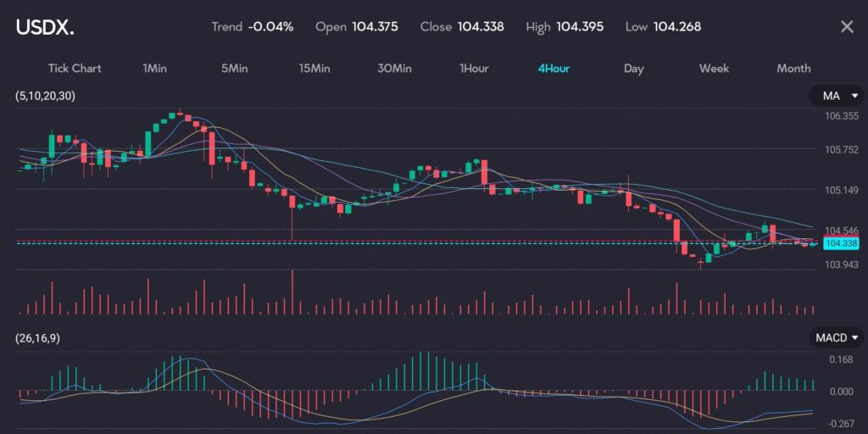Click the 106.355 price axis label
Image resolution: width=868 pixels, height=434 pixels.
(x=841, y=117)
